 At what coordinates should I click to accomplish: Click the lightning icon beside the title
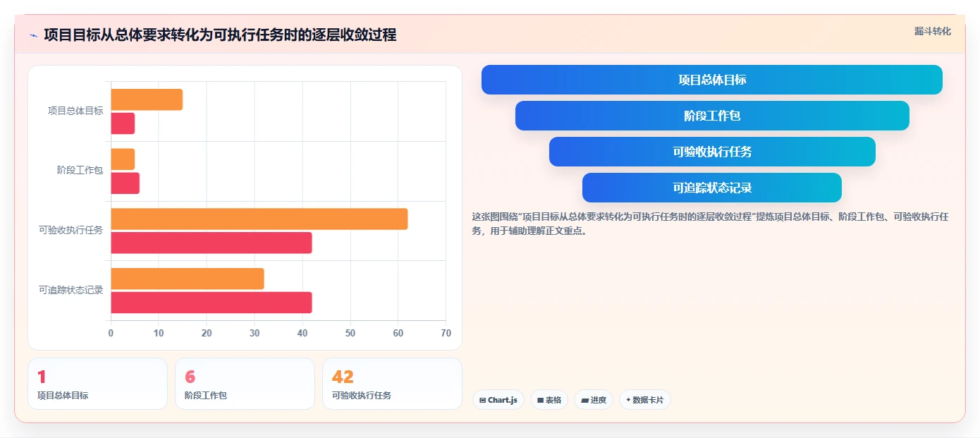(x=34, y=35)
